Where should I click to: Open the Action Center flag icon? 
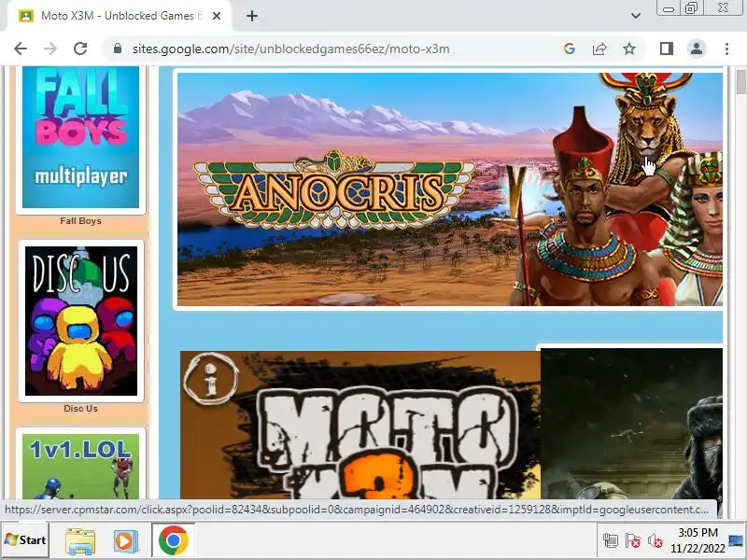(633, 540)
